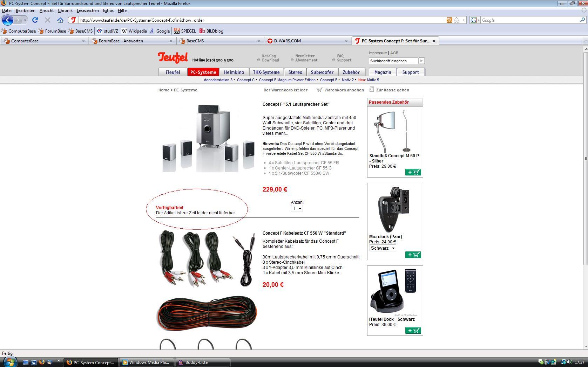Open the Chronik menu

[65, 11]
